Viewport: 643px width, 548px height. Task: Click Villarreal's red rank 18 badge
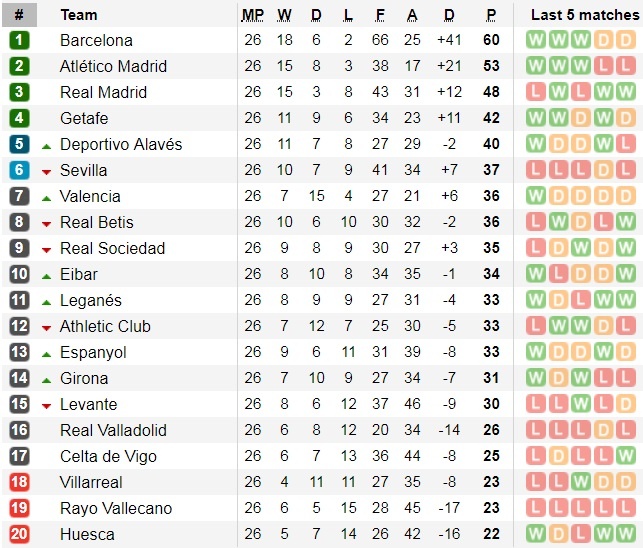(20, 482)
